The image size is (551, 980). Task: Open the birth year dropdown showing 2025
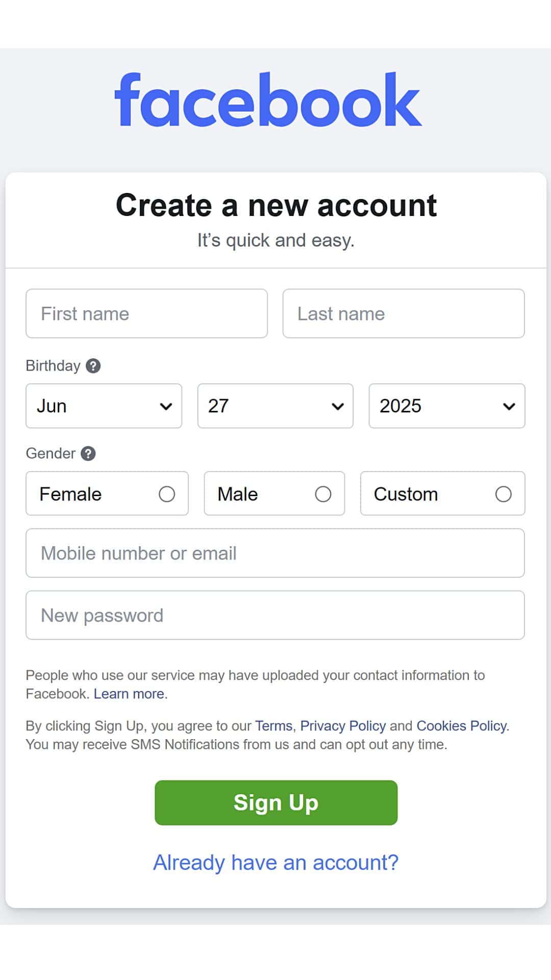pyautogui.click(x=446, y=406)
